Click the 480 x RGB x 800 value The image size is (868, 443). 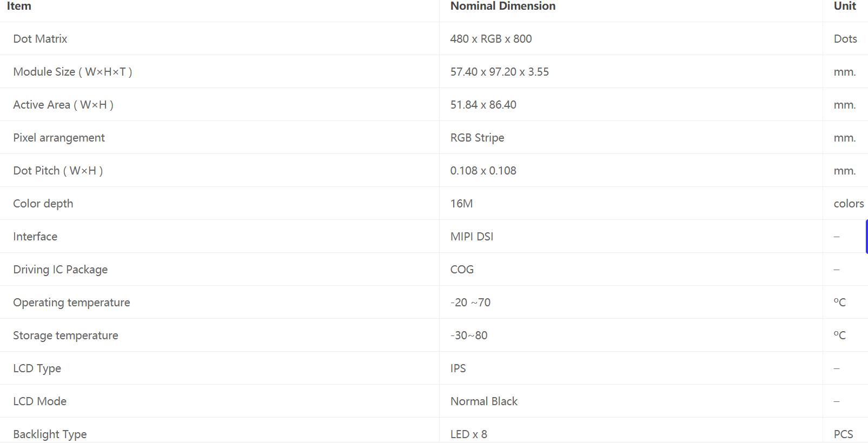(491, 39)
